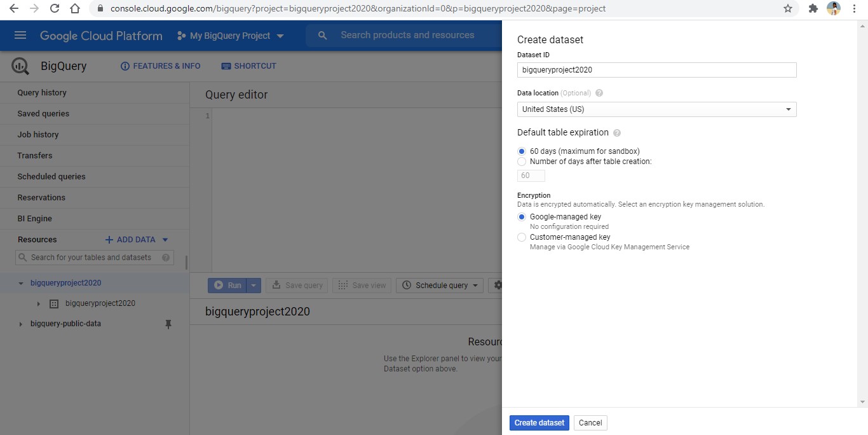868x435 pixels.
Task: Click the help icon in resources search box
Action: click(x=166, y=258)
